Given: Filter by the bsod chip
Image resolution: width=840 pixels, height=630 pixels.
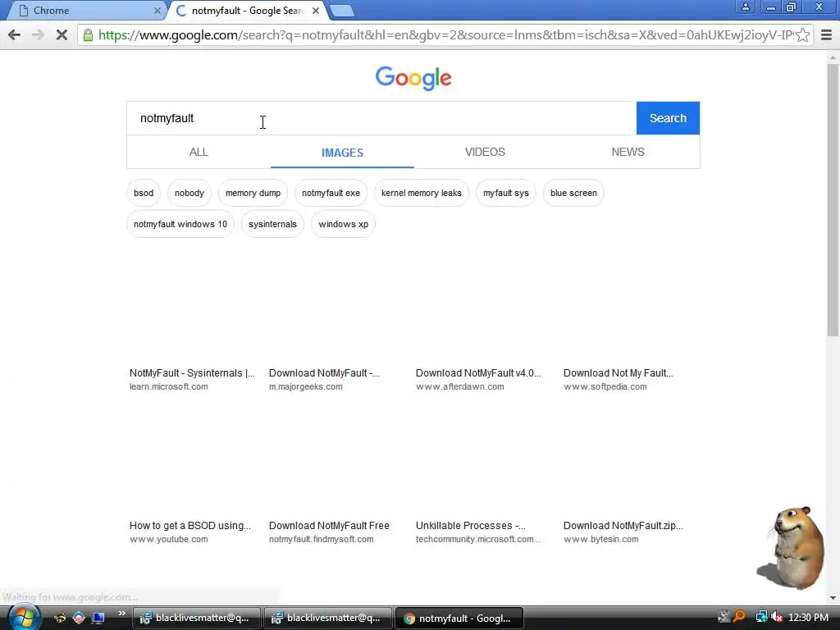Looking at the screenshot, I should point(144,193).
